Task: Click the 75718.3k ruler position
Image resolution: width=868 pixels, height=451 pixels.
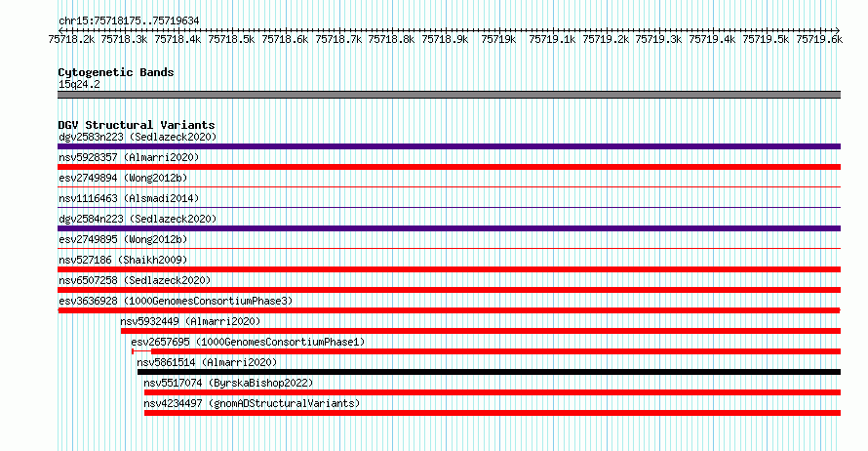Action: (125, 39)
